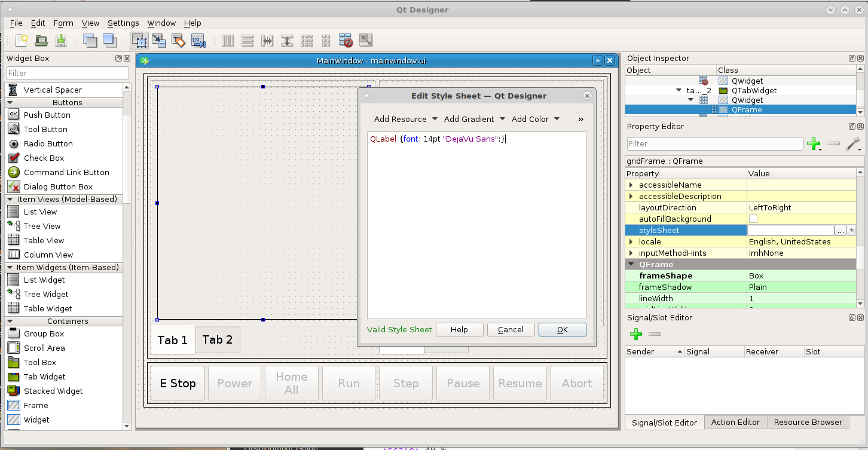Open the Add Resource dropdown arrow
This screenshot has height=450, width=868.
pos(435,119)
